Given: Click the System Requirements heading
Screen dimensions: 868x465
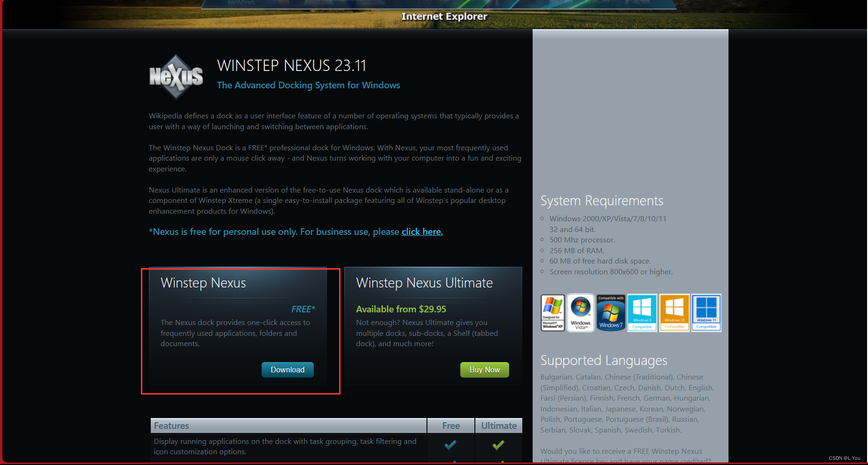Looking at the screenshot, I should (602, 201).
